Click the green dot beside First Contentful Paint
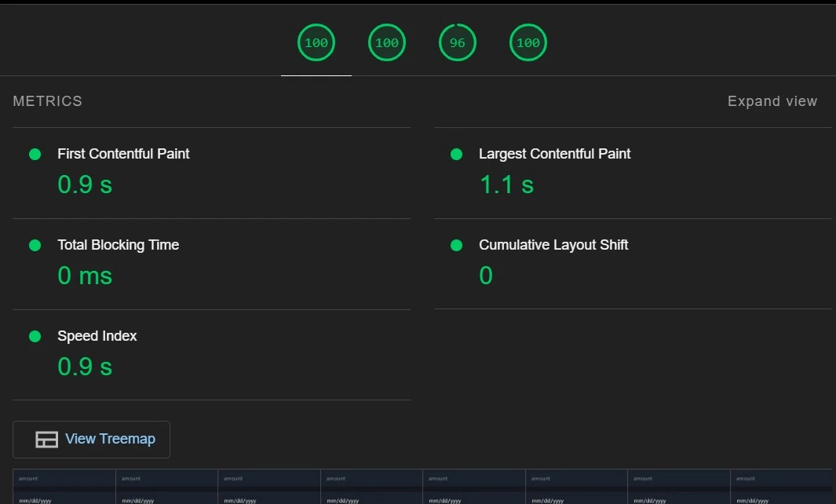Viewport: 836px width, 504px height. [x=35, y=154]
